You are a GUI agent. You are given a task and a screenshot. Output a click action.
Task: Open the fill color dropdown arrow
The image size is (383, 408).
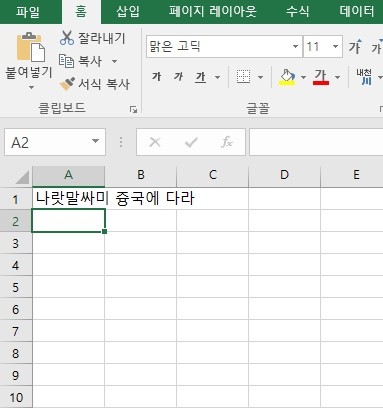[x=303, y=78]
